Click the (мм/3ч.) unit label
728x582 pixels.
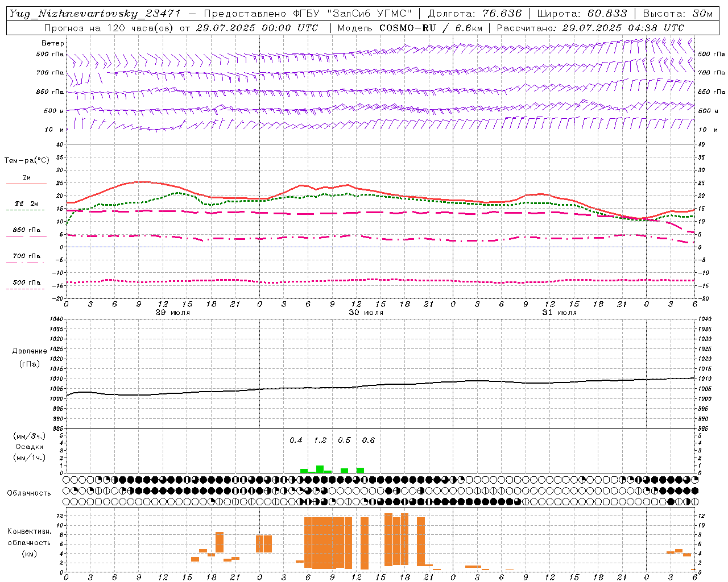click(29, 436)
